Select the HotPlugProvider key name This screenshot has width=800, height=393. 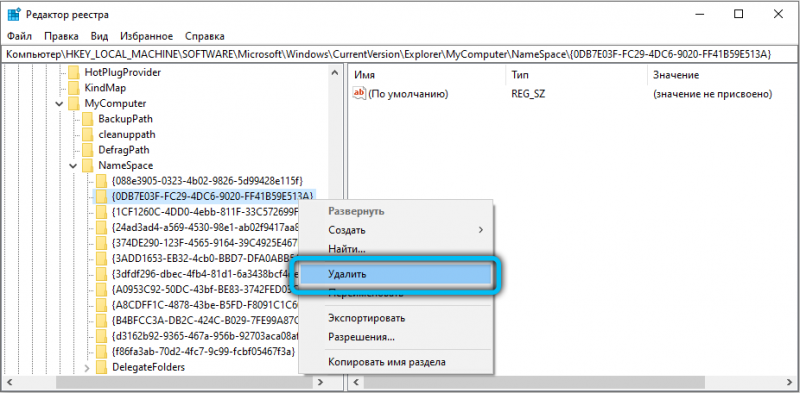point(122,72)
